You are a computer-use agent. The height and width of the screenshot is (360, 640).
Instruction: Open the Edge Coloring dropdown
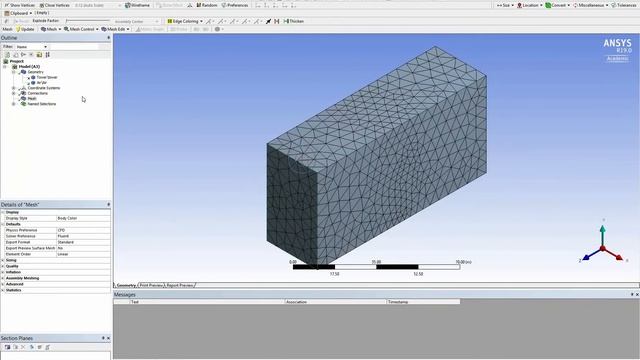tap(185, 21)
